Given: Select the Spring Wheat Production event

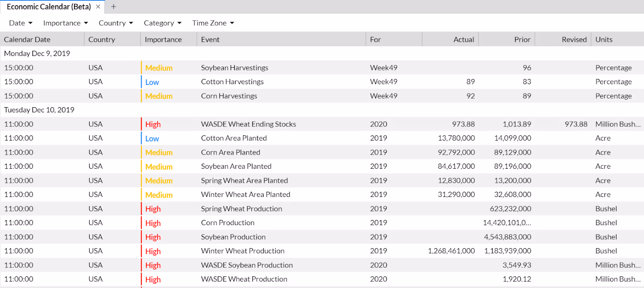Looking at the screenshot, I should [242, 209].
